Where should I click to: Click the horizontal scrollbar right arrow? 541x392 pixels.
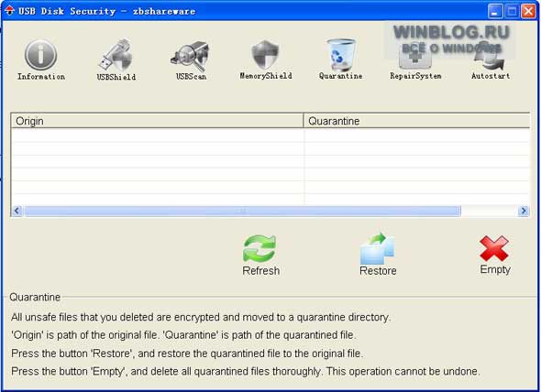(524, 211)
